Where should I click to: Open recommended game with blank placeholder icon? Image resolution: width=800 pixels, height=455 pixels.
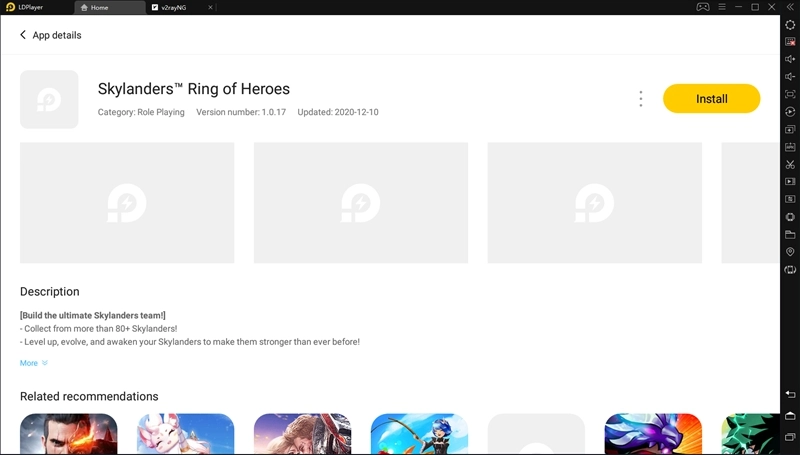click(536, 434)
